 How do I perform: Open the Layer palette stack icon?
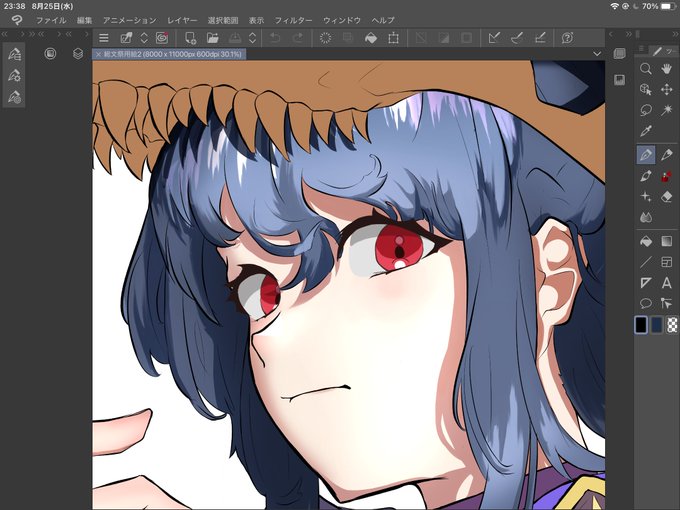[78, 54]
